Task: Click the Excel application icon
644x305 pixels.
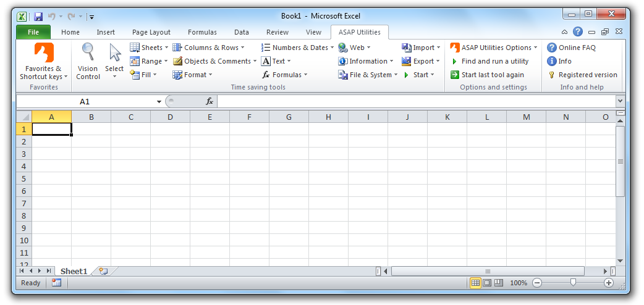Action: click(x=22, y=17)
